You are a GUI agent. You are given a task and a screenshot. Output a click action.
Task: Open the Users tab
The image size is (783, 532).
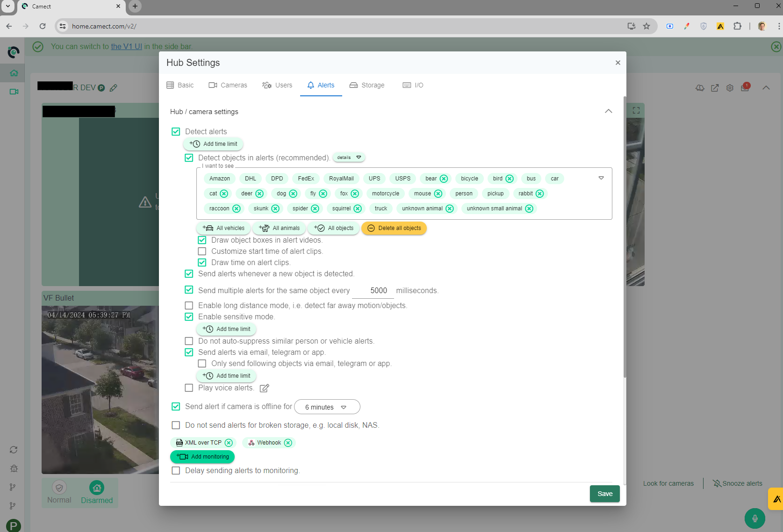tap(277, 85)
